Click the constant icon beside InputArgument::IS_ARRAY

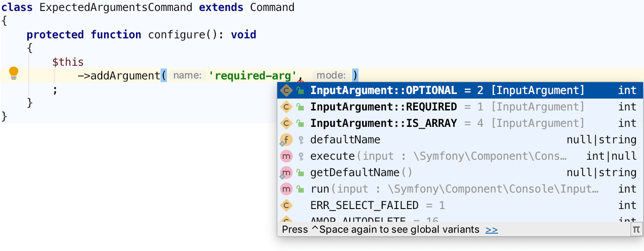click(286, 123)
